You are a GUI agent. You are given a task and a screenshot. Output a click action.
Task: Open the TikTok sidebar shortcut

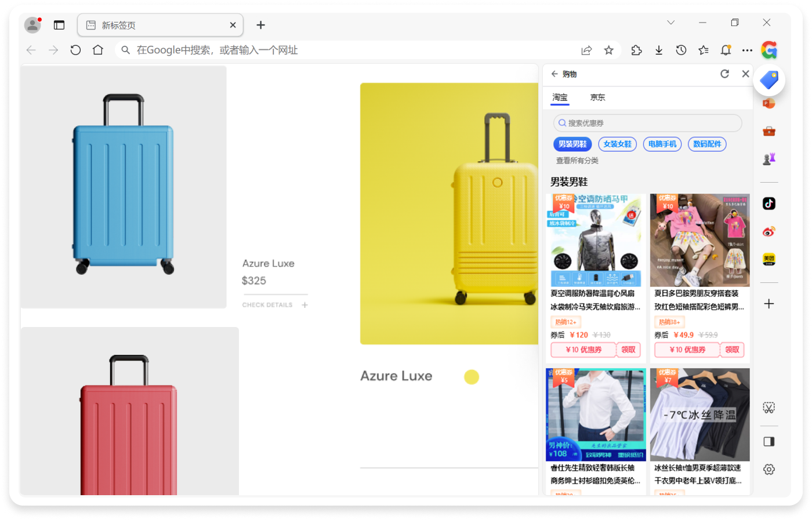click(769, 204)
